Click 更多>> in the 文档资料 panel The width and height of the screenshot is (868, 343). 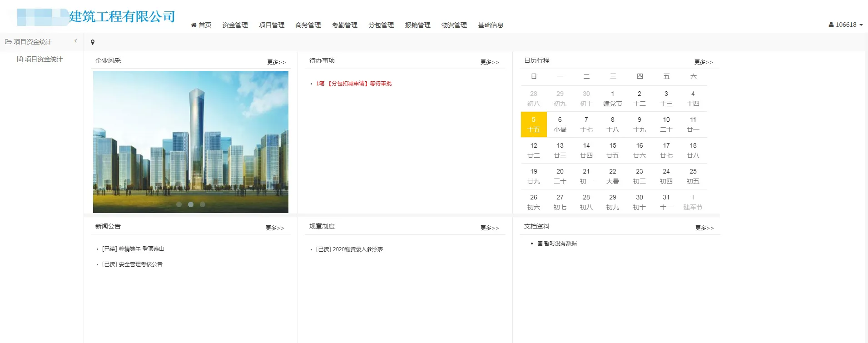tap(704, 228)
